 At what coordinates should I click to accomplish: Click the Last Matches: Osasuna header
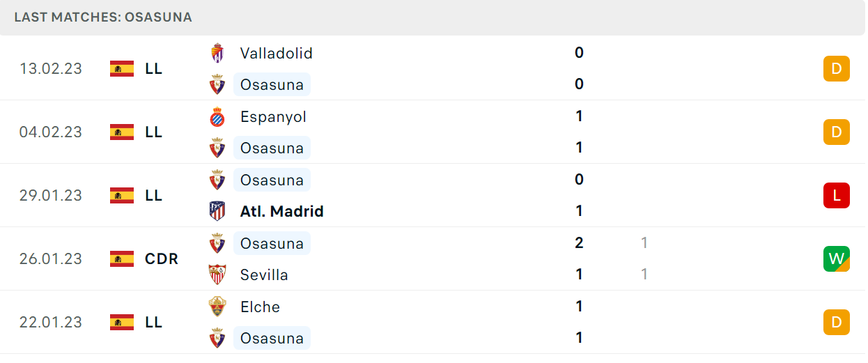click(103, 17)
